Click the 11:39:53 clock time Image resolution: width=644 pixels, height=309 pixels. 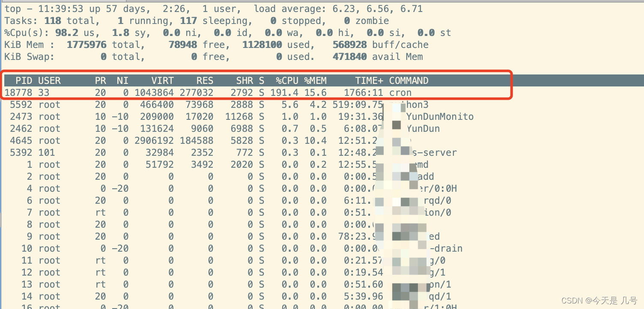61,9
